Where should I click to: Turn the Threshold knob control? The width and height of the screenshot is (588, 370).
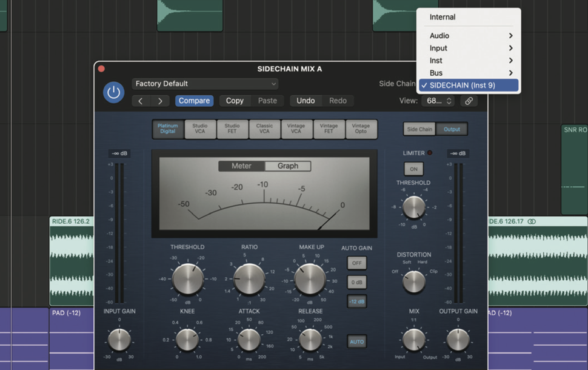(187, 280)
